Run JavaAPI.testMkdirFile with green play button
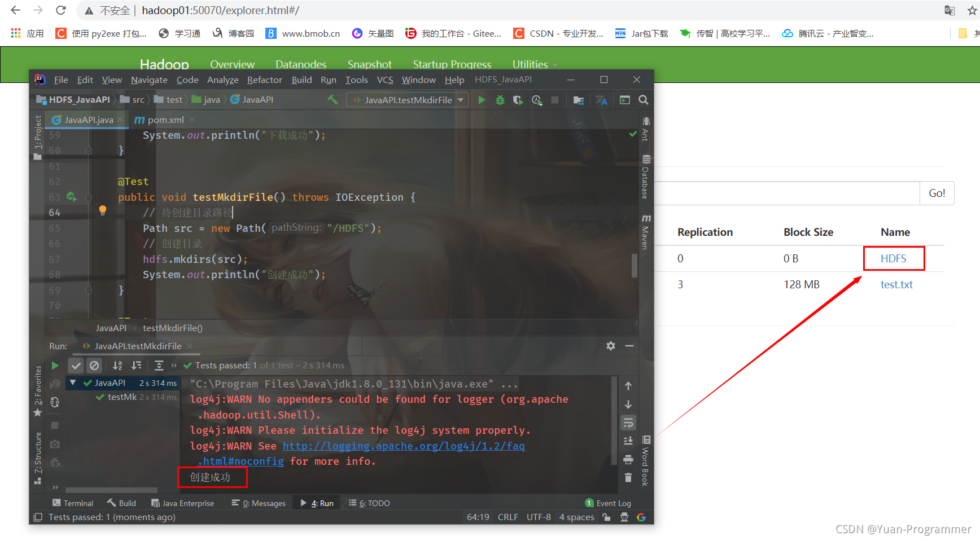Viewport: 980px width, 541px height. coord(482,100)
